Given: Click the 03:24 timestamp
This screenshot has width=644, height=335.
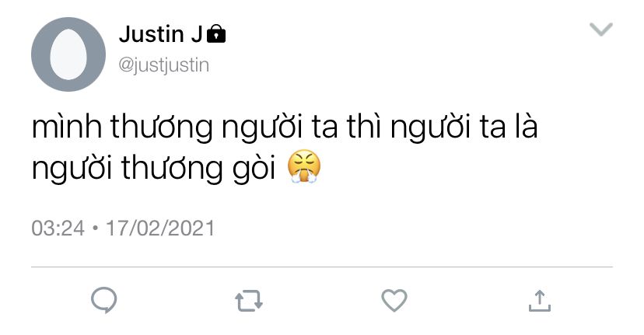Looking at the screenshot, I should (x=58, y=229).
